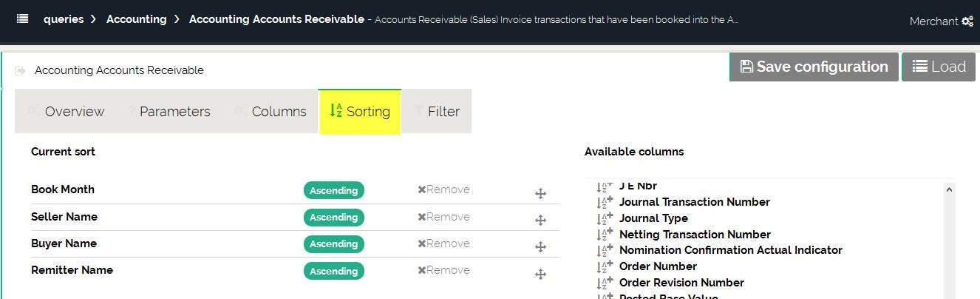The width and height of the screenshot is (980, 299).
Task: Switch to the Columns tab
Action: point(270,112)
